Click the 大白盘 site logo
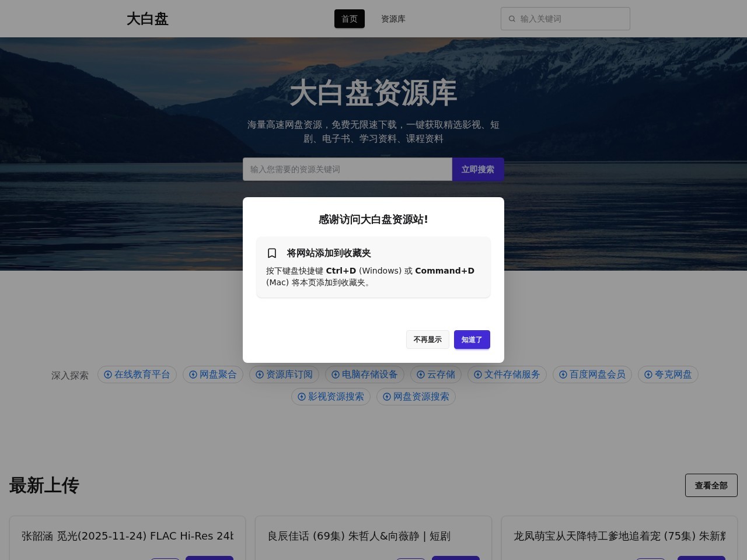The height and width of the screenshot is (560, 747). coord(147,19)
